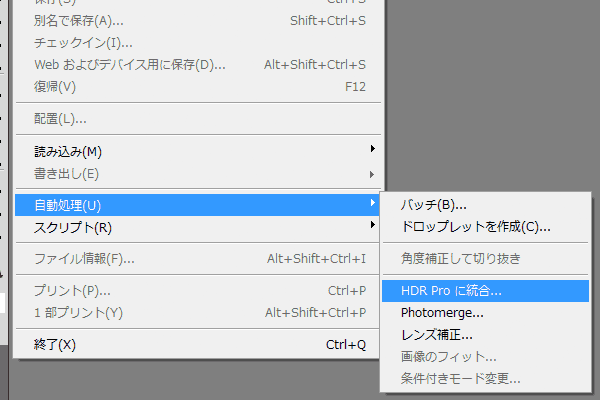This screenshot has width=600, height=400.
Task: Expand arrow beside 自動処理(U)
Action: (372, 202)
